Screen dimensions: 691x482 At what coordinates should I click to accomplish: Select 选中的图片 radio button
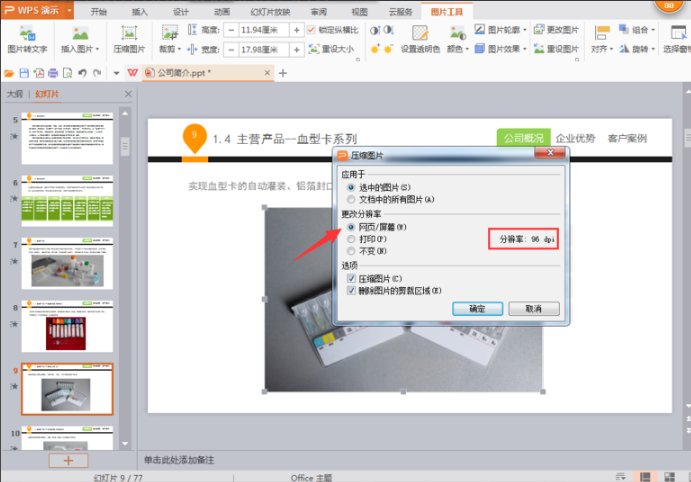pos(351,187)
